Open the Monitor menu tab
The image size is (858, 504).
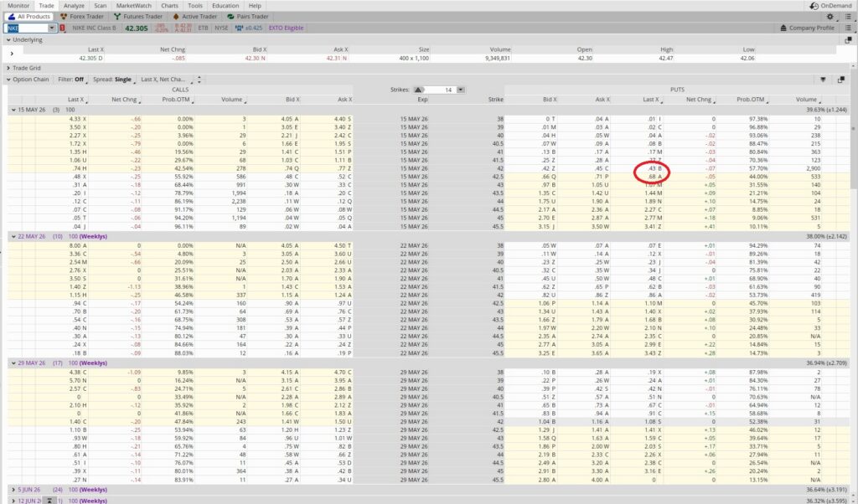18,6
